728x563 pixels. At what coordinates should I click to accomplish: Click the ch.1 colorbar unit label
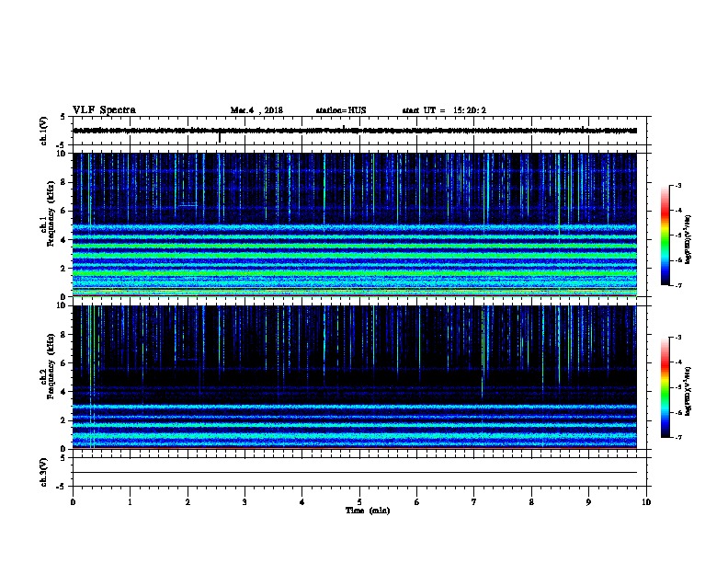[688, 239]
